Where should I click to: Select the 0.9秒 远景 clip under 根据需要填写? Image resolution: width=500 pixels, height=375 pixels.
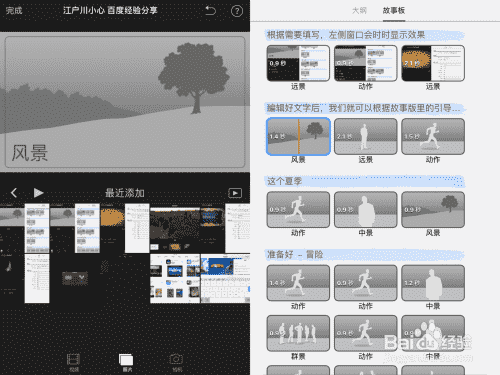click(x=298, y=63)
